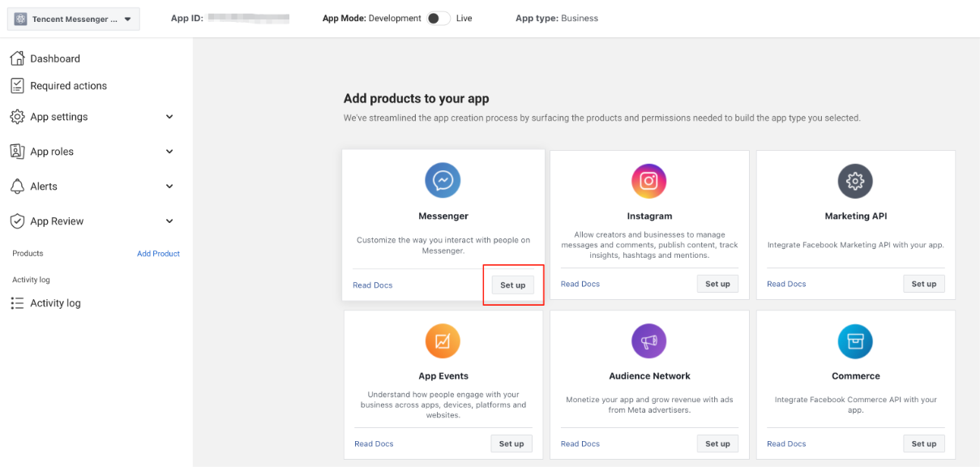Viewport: 980px width, 467px height.
Task: Set up the Instagram product
Action: click(x=717, y=284)
